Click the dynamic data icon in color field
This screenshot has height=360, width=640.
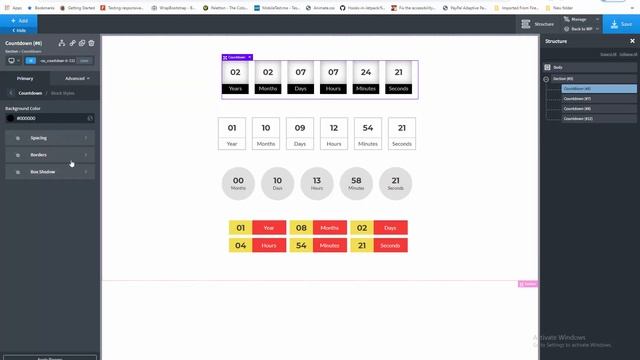pyautogui.click(x=90, y=118)
